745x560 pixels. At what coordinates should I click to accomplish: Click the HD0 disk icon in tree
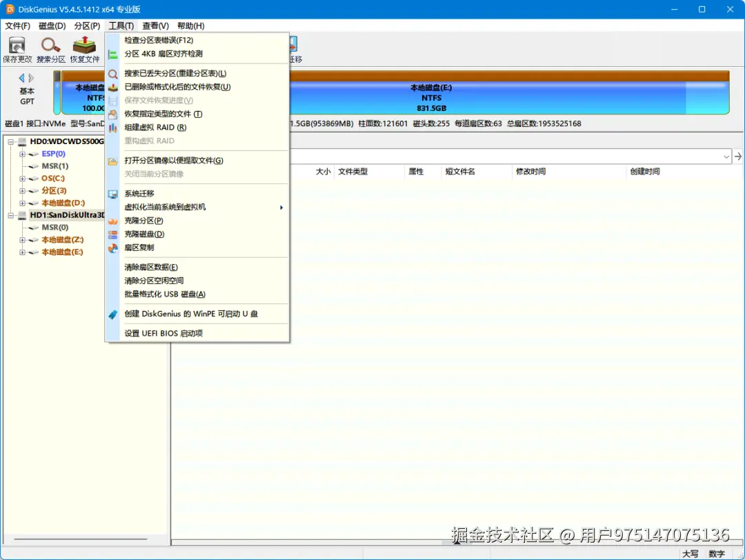tap(22, 141)
